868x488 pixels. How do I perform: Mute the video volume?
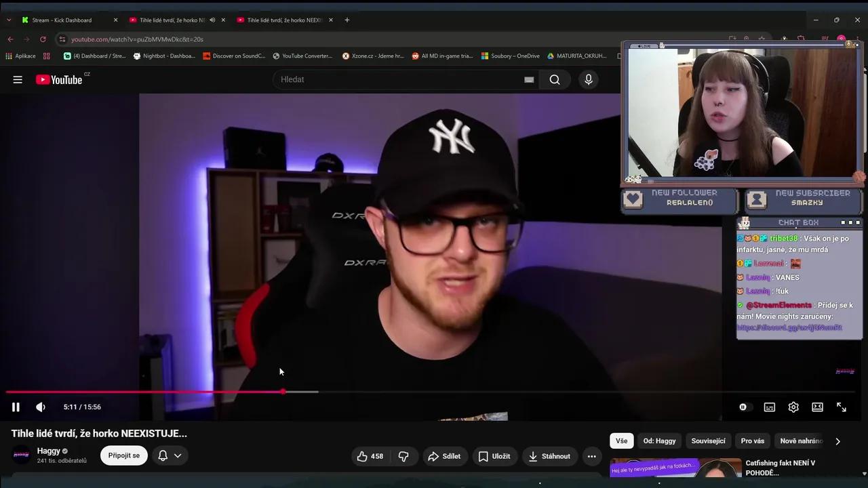tap(41, 407)
